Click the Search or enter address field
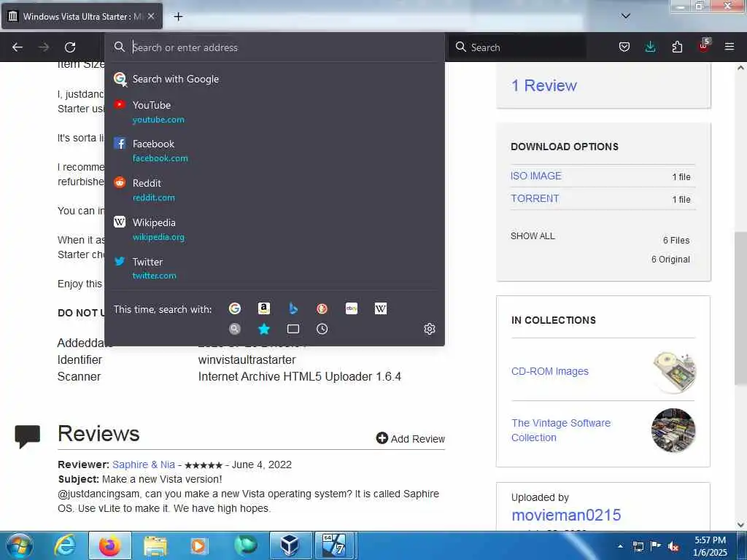The image size is (747, 560). 274,47
